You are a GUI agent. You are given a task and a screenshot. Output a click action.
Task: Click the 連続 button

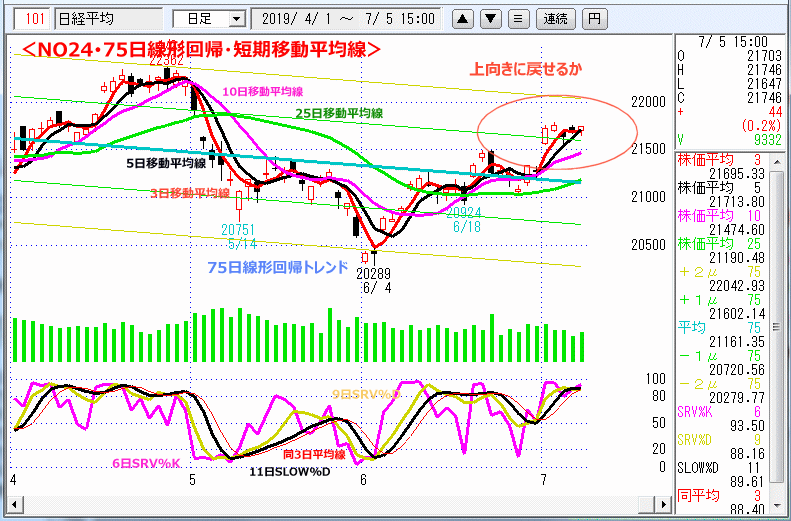point(554,18)
